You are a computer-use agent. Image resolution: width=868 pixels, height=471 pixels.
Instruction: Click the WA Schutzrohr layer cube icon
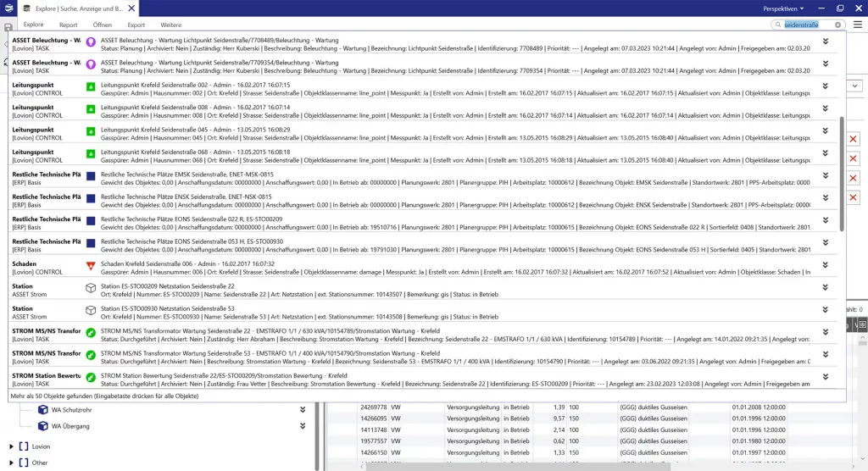click(42, 410)
